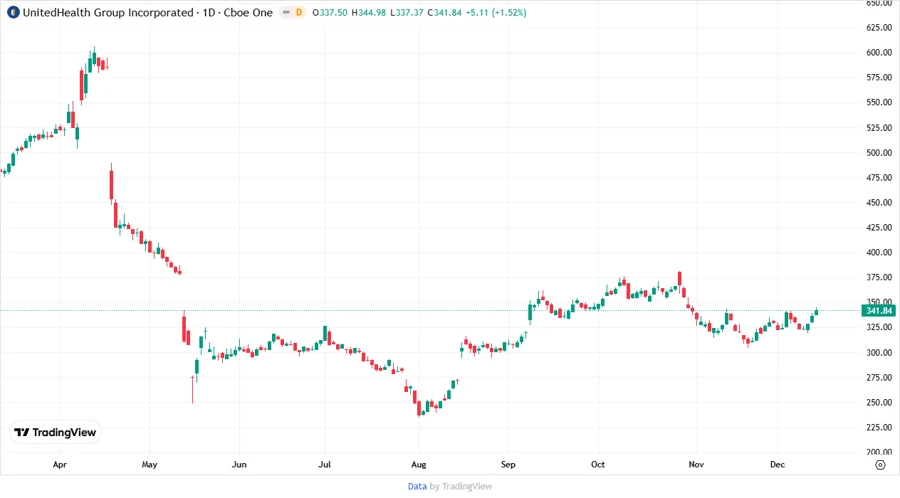Click the UnitedHealth Group logo icon
This screenshot has height=498, width=900.
click(13, 12)
